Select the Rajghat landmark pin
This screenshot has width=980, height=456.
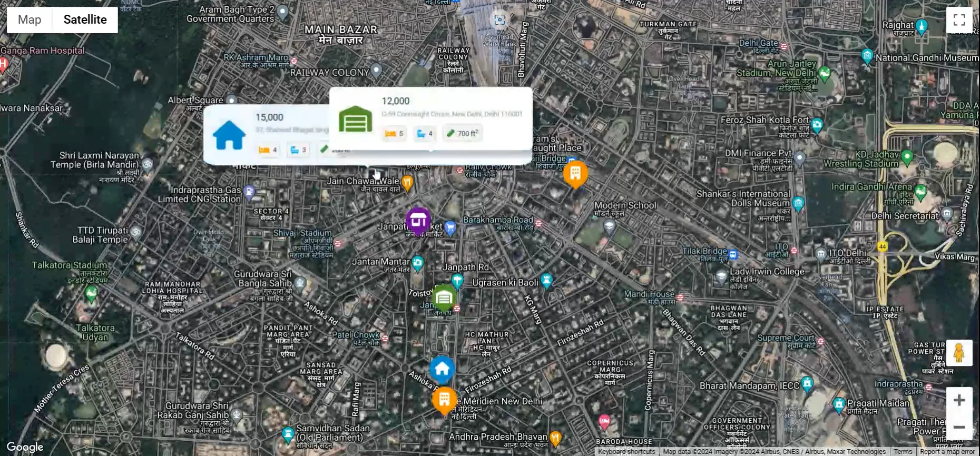pos(922,26)
